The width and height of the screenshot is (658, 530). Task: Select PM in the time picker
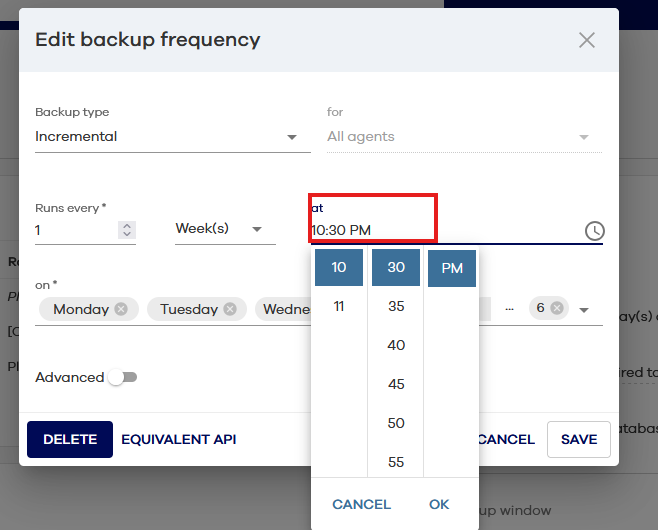pos(452,268)
